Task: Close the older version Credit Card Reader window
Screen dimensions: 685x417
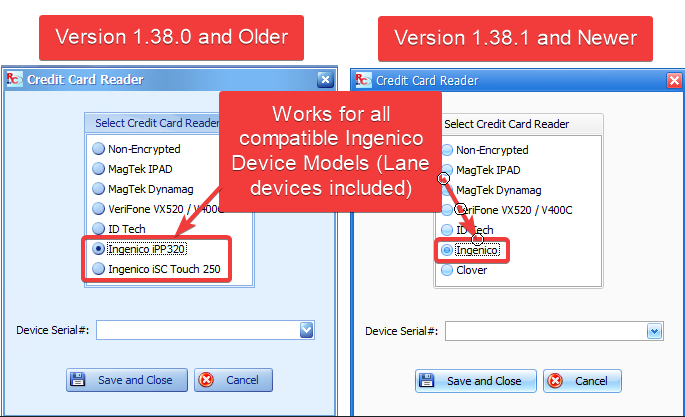Action: (x=325, y=79)
